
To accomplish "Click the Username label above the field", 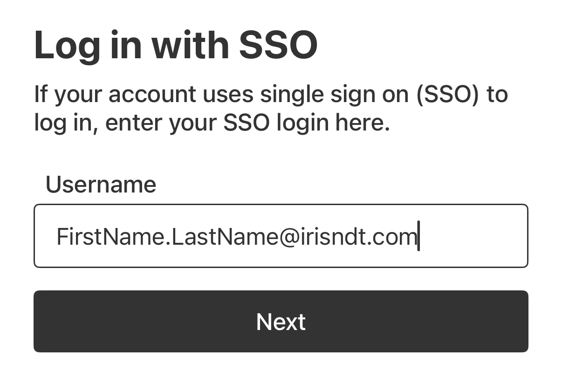I will point(101,184).
